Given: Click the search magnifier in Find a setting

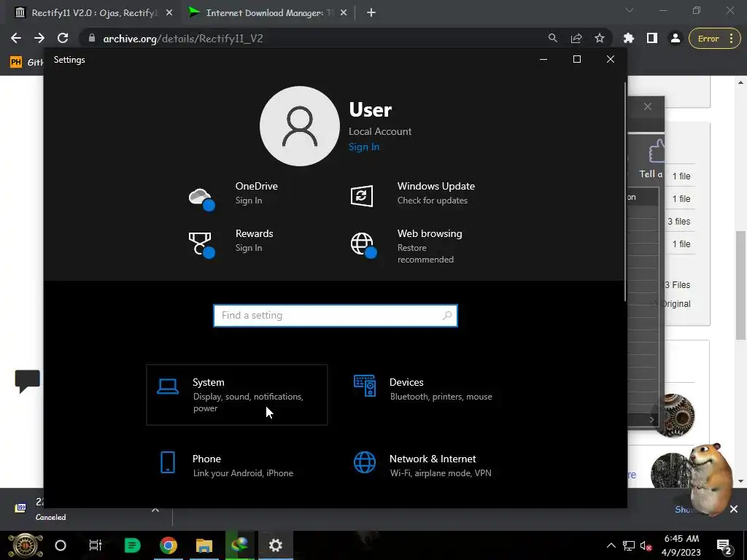Looking at the screenshot, I should coord(447,315).
